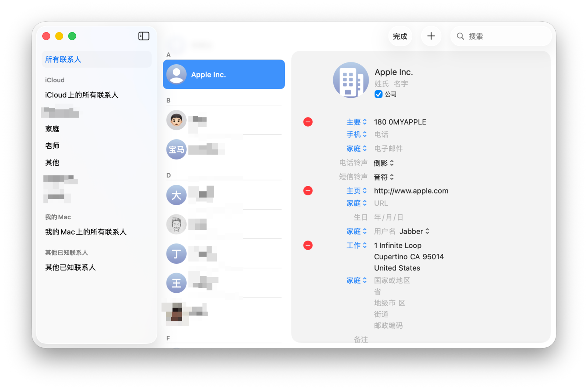Screen dimensions: 588x390
Task: Select the Apple Inc. contact in list
Action: pyautogui.click(x=223, y=75)
